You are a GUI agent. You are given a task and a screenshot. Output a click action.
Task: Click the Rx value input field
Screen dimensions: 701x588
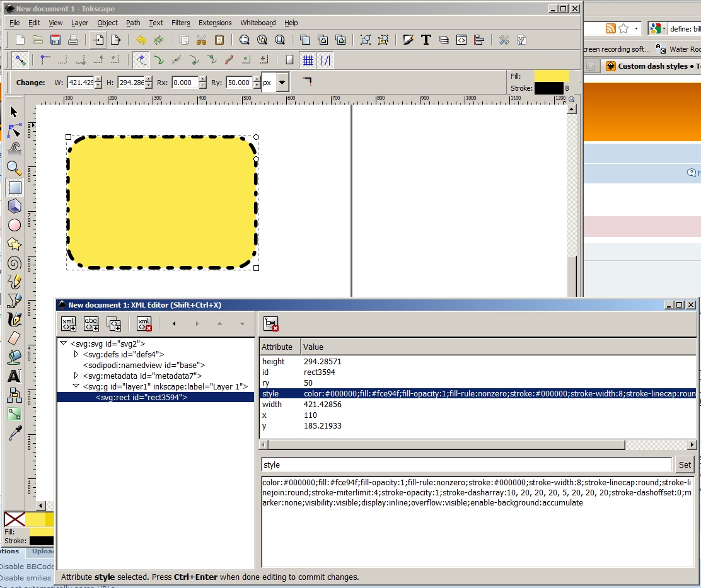pos(185,83)
